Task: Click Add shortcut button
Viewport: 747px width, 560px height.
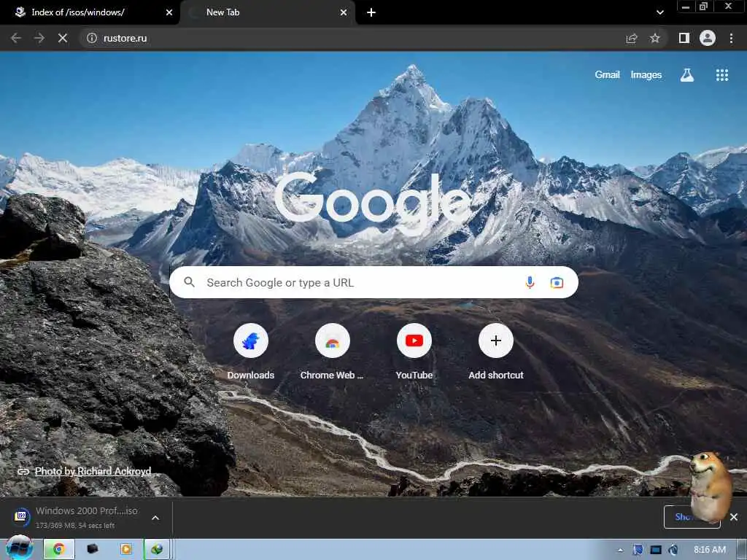Action: click(495, 351)
